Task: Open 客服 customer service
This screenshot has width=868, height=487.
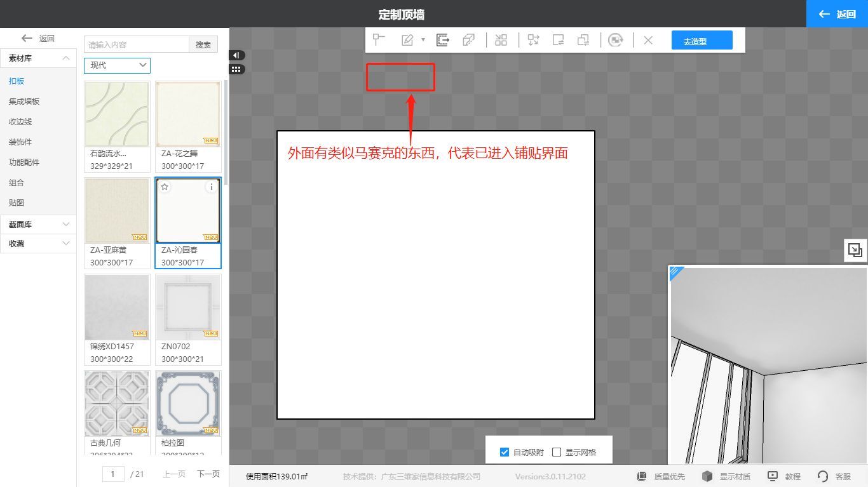Action: [x=834, y=476]
